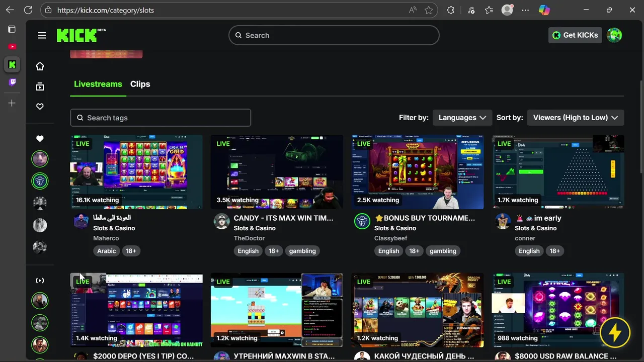View site information lock icon
The height and width of the screenshot is (362, 644).
(x=48, y=10)
